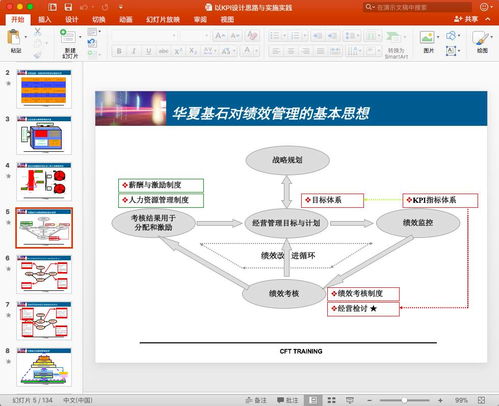The width and height of the screenshot is (499, 406).
Task: Open the font size combo box
Action: coord(195,35)
